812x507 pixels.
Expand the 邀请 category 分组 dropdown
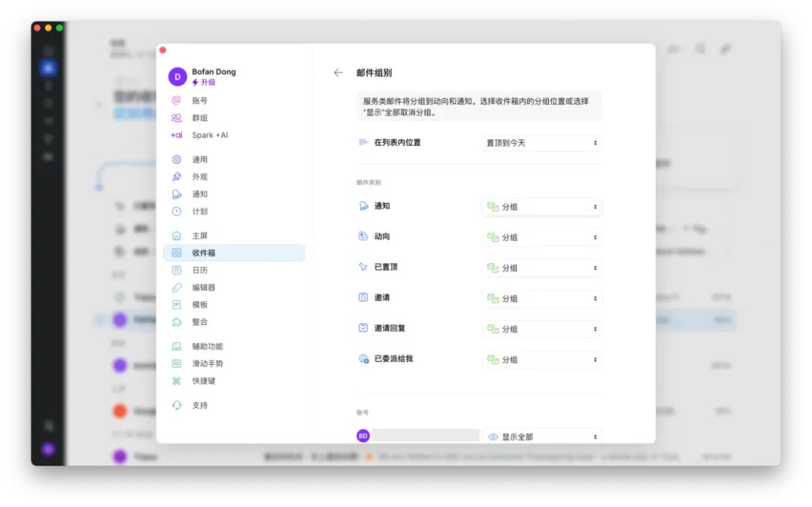coord(542,299)
